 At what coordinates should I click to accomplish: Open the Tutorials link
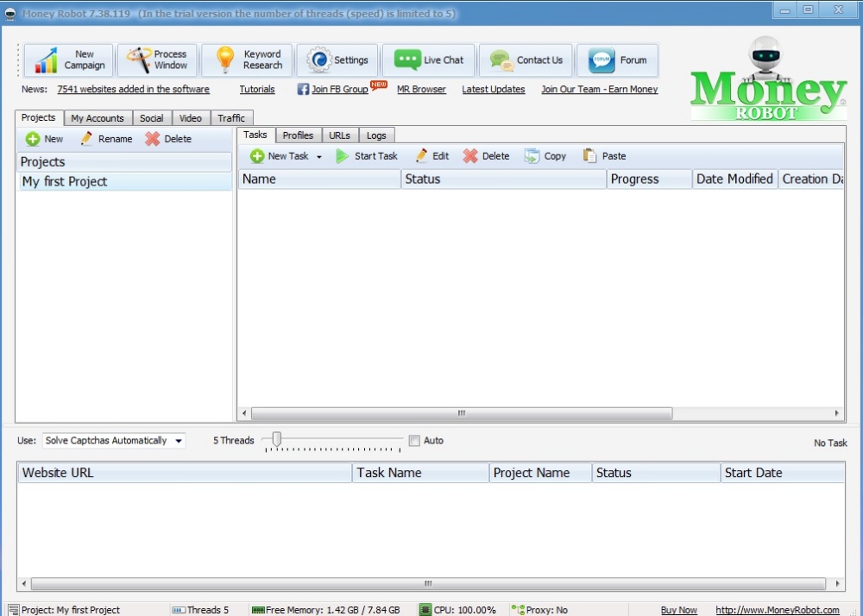[x=257, y=89]
